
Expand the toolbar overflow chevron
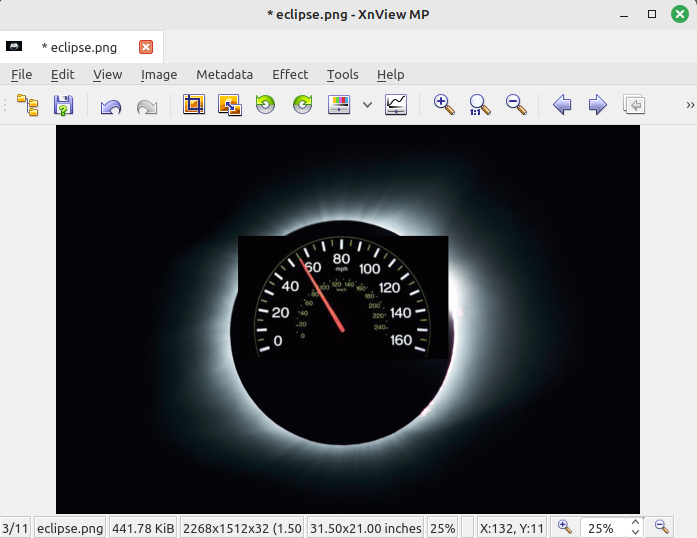(x=689, y=105)
